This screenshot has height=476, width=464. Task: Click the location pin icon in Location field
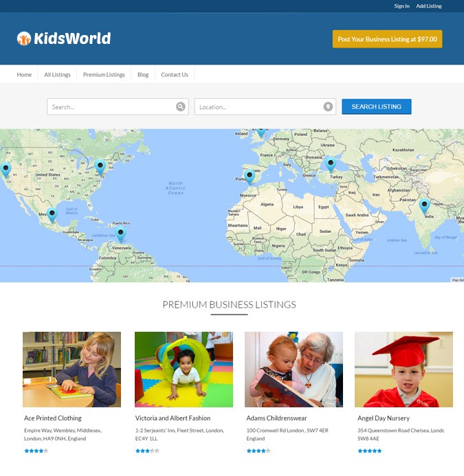[x=328, y=106]
